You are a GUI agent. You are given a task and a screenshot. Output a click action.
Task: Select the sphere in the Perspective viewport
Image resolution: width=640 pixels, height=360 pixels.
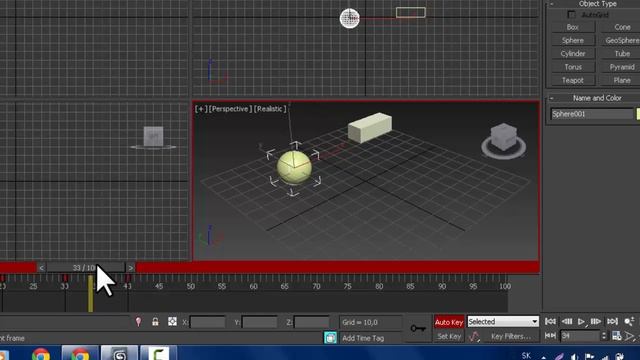point(294,167)
